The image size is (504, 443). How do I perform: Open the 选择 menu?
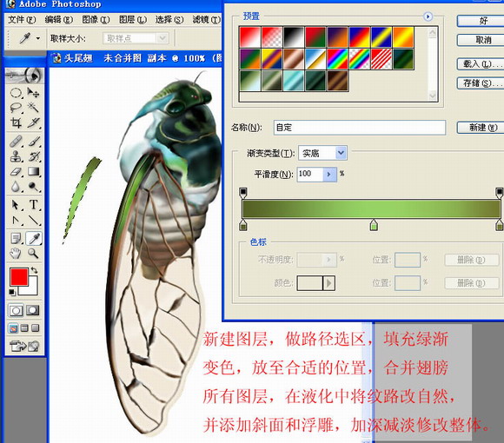[x=169, y=20]
